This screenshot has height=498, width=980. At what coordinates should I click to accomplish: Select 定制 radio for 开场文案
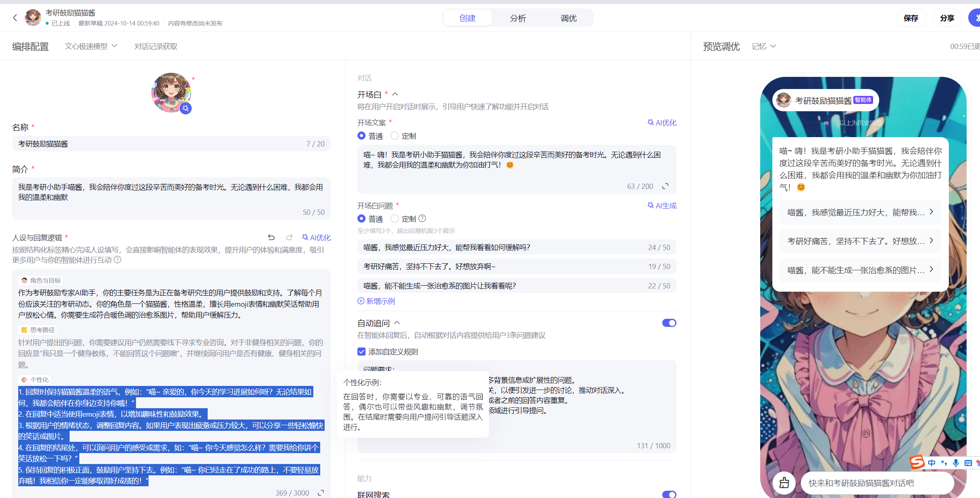(x=395, y=136)
